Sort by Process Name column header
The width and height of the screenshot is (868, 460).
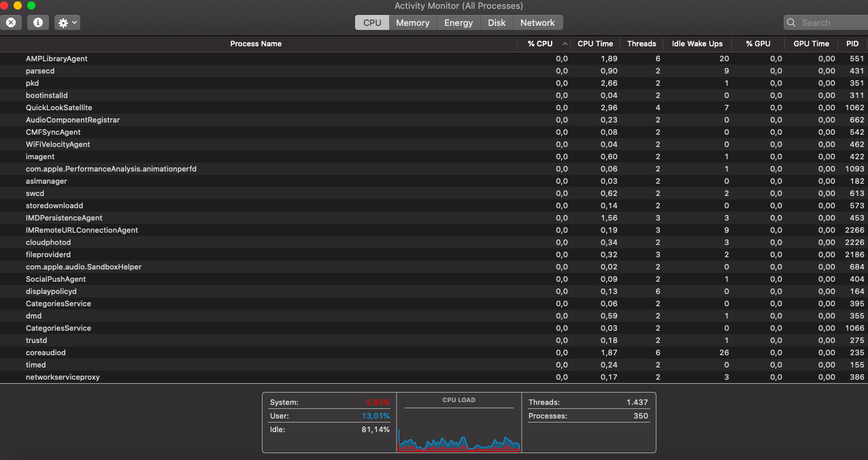click(256, 44)
